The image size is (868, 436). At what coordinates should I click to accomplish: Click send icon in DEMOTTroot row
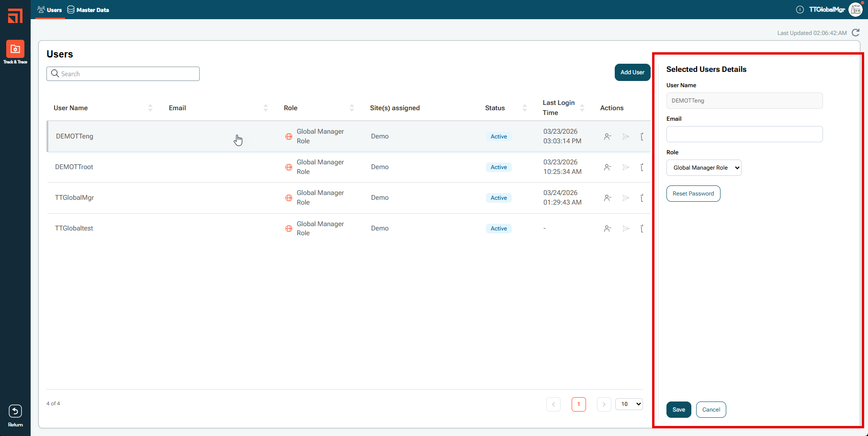point(626,167)
